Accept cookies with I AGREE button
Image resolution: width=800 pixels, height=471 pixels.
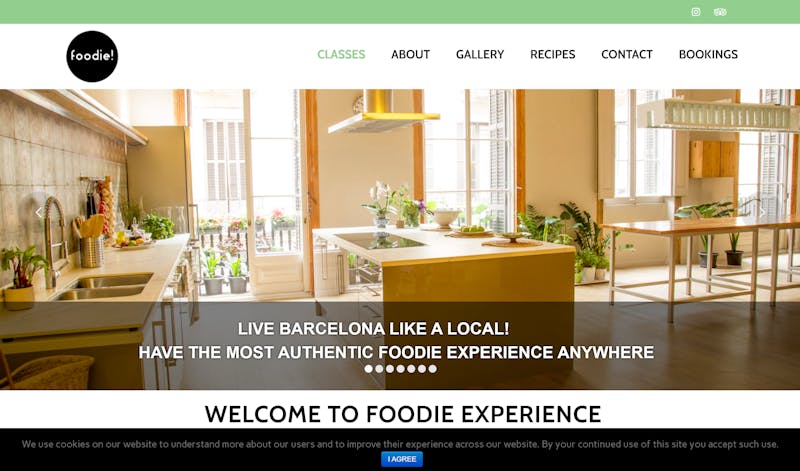click(x=402, y=459)
